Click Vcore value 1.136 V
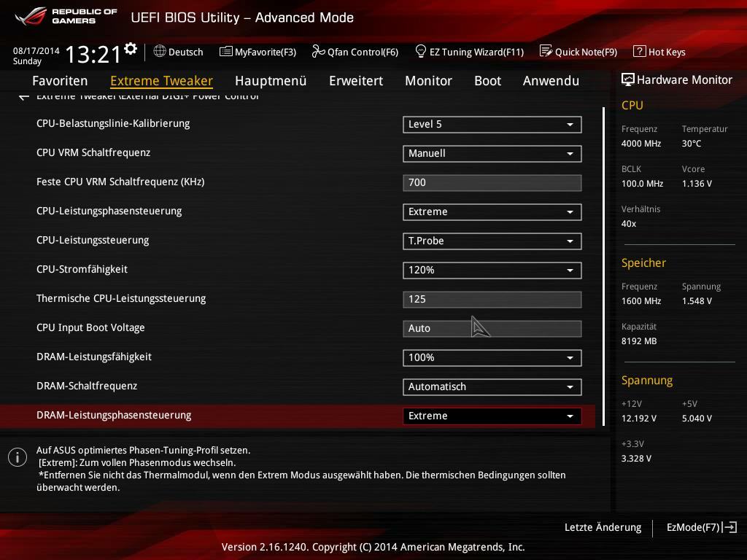Screen dimensions: 747x560 tap(697, 183)
